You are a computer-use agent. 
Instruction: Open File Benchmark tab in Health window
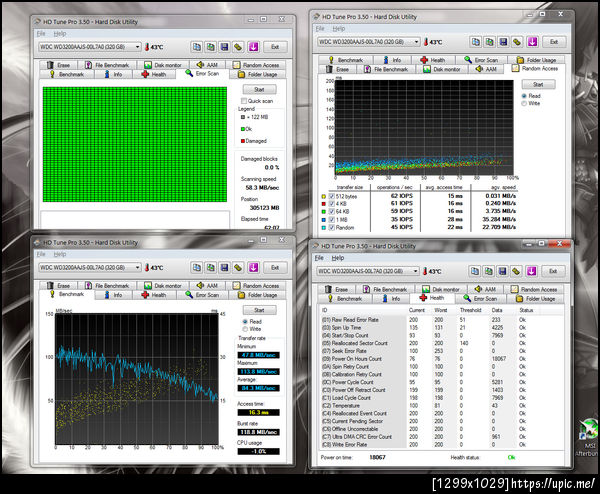tap(386, 289)
